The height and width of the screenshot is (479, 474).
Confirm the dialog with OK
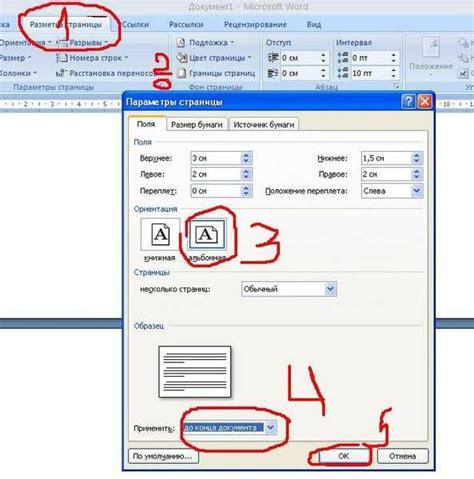tap(344, 456)
